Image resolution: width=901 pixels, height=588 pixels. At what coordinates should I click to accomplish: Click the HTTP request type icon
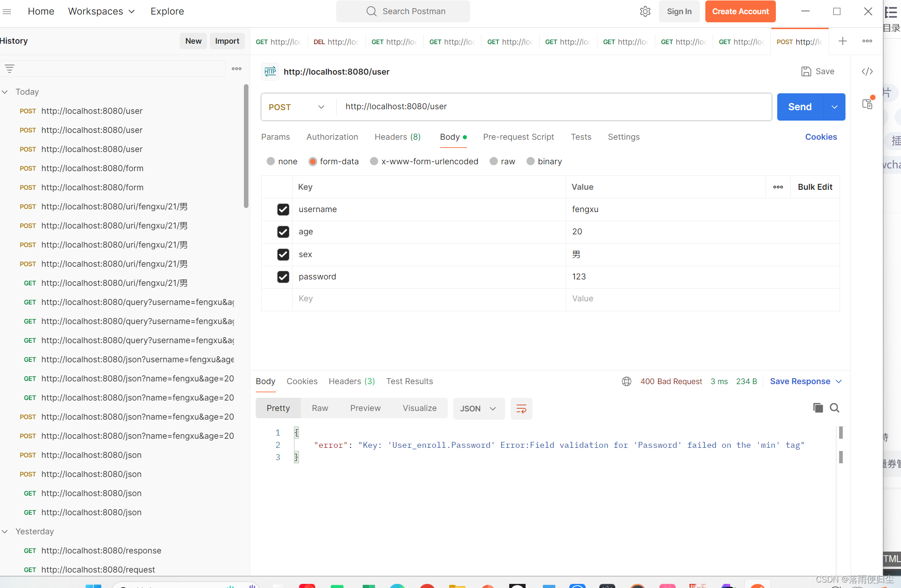coord(270,71)
